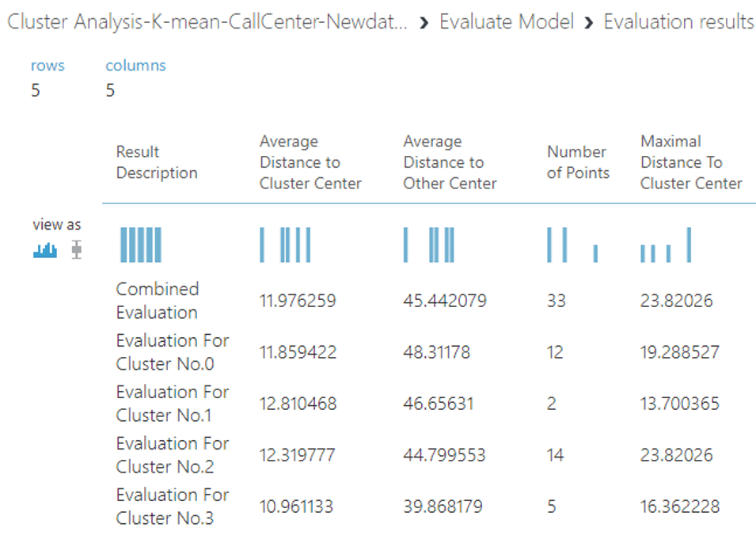Open Cluster Analysis-K-mean-CallCenter breadcrumb
Viewport: 756px width, 539px height.
pos(207,21)
